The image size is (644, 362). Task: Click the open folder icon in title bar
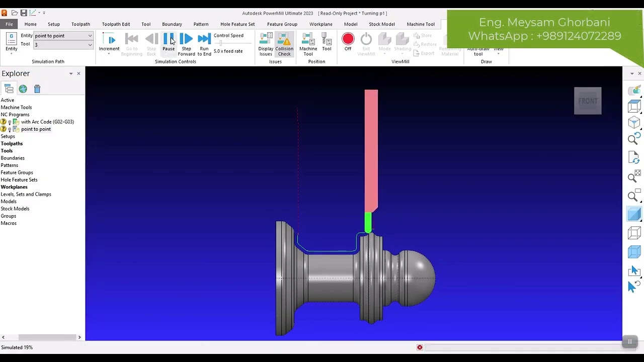click(15, 13)
